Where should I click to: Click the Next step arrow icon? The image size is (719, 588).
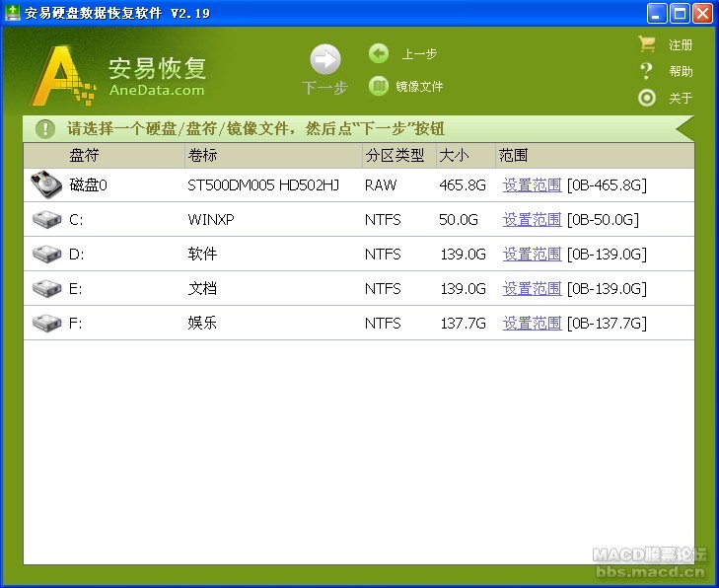tap(324, 60)
